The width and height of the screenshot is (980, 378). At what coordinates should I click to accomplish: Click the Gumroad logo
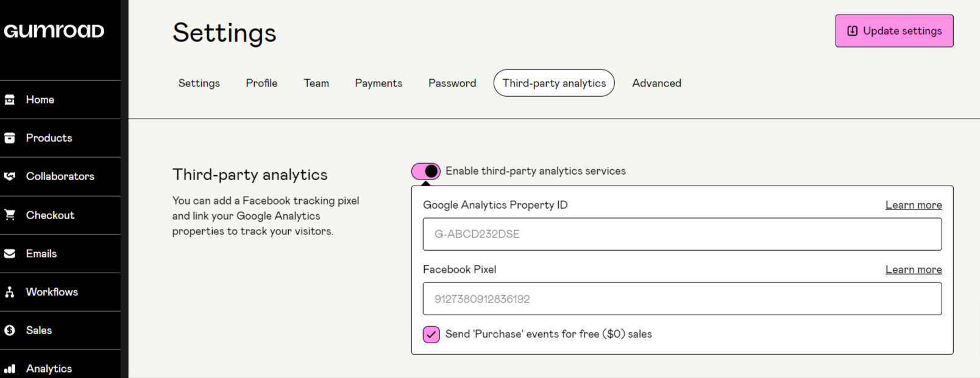coord(54,31)
